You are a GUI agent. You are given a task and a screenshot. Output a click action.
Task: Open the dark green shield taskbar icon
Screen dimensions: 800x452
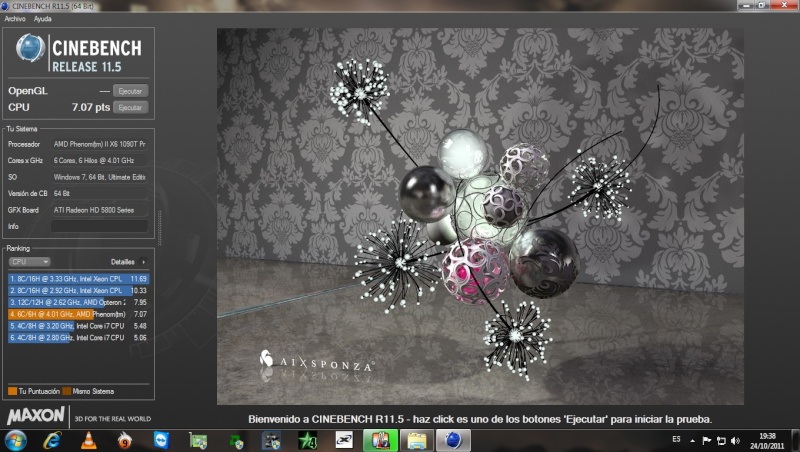point(235,441)
